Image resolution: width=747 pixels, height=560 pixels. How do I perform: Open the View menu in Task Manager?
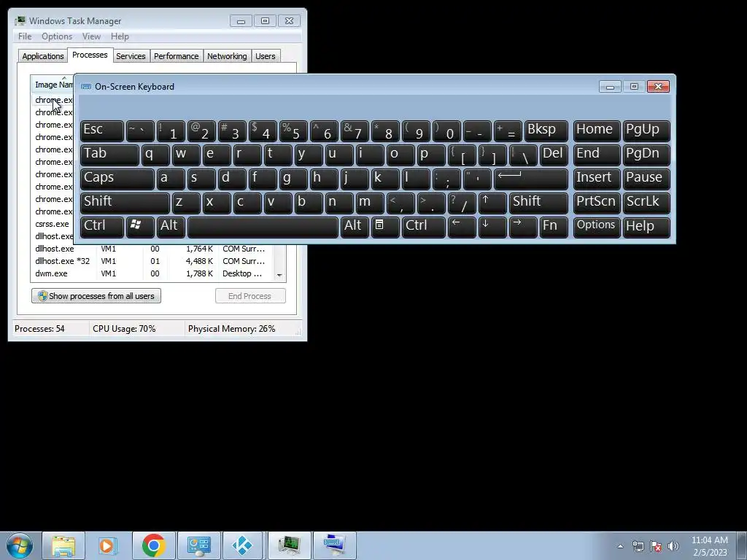click(91, 36)
